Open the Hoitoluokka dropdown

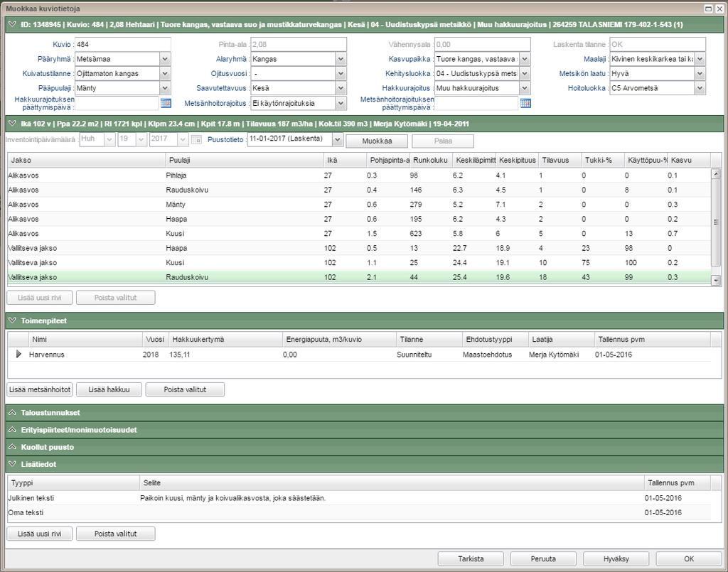tap(700, 87)
